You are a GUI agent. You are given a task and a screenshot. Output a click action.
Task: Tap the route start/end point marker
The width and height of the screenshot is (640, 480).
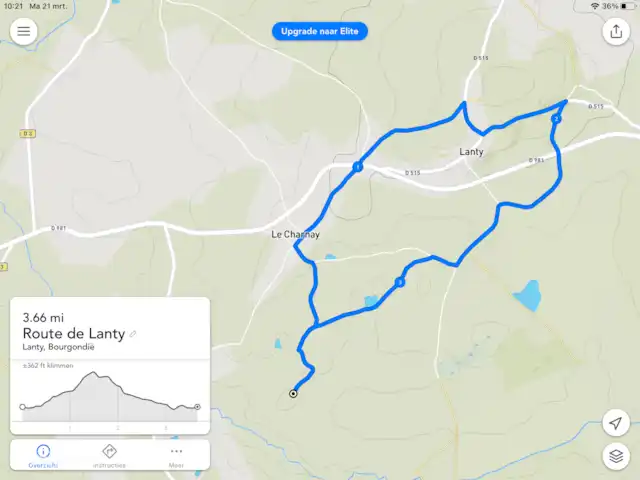click(x=293, y=393)
